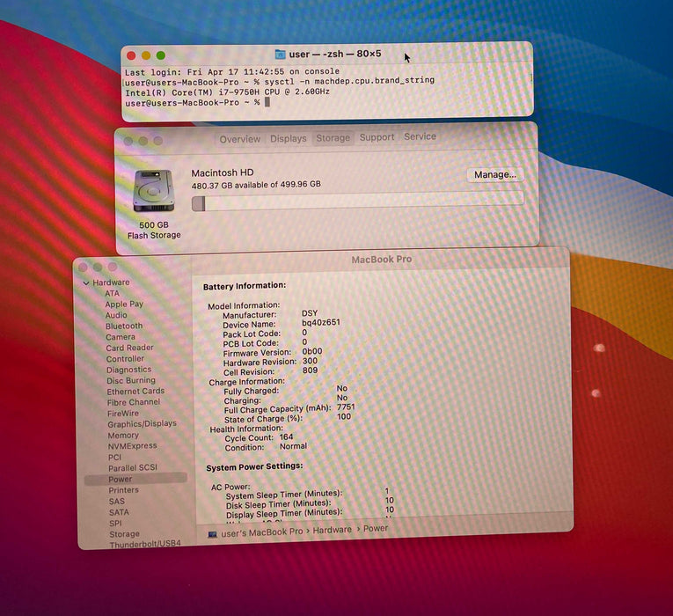673x616 pixels.
Task: Click Power in the path bar
Action: [x=376, y=529]
